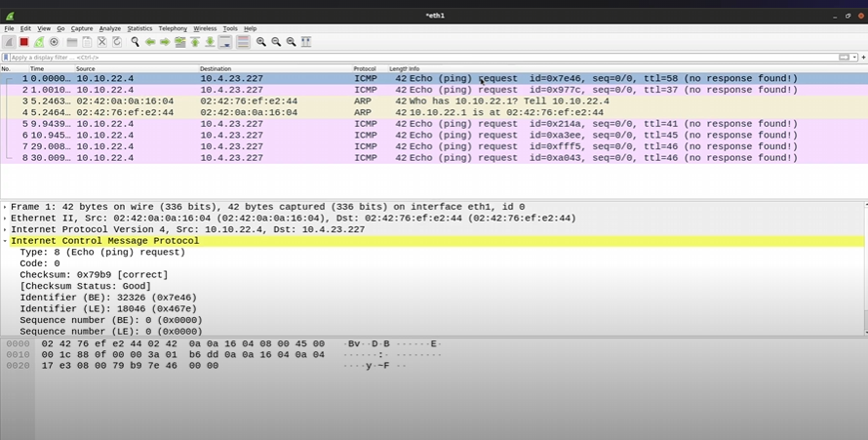Stop the running packet capture
The image size is (868, 440).
[x=24, y=42]
